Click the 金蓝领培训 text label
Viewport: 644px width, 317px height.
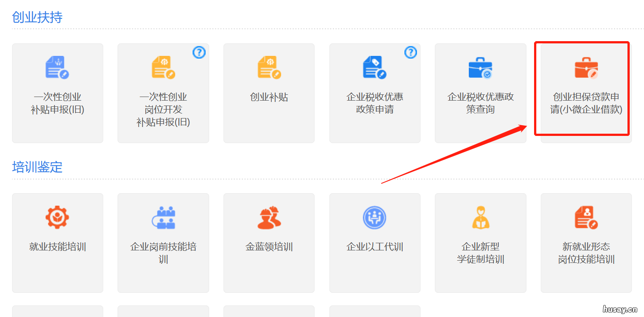pyautogui.click(x=269, y=247)
